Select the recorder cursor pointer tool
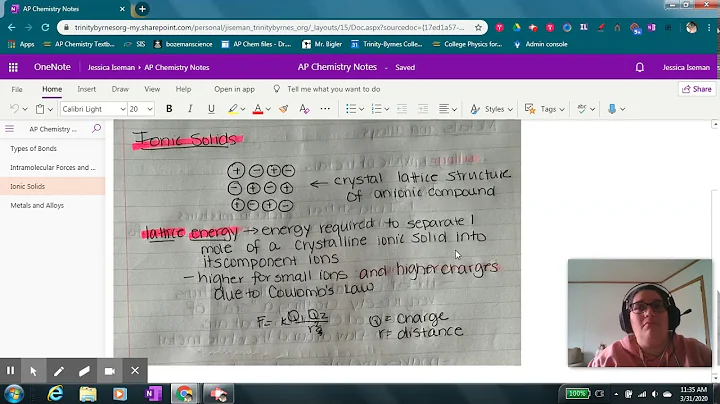Viewport: 720px width, 404px height. click(x=34, y=370)
